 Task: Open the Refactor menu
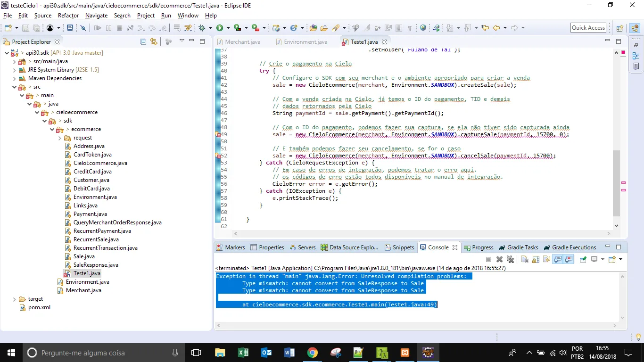pos(68,16)
